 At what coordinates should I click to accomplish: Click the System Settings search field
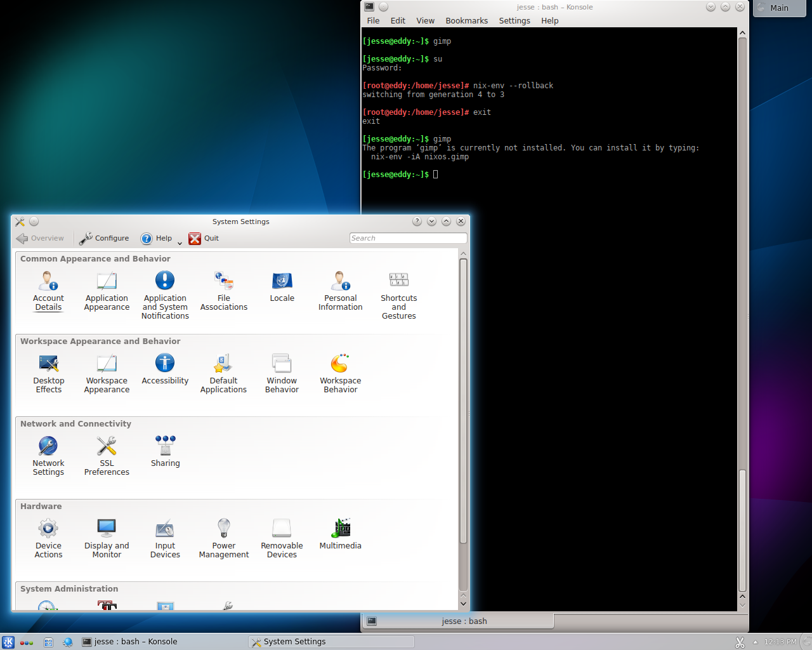(x=408, y=238)
